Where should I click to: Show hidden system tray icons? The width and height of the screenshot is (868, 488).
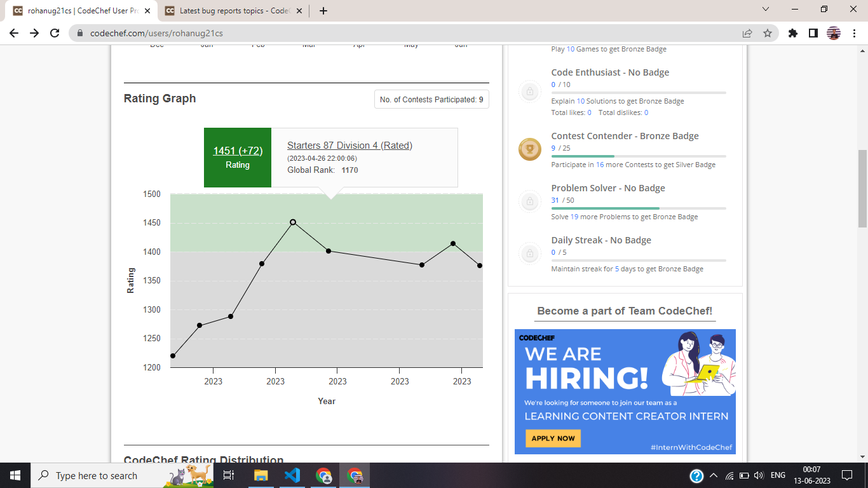click(x=713, y=475)
